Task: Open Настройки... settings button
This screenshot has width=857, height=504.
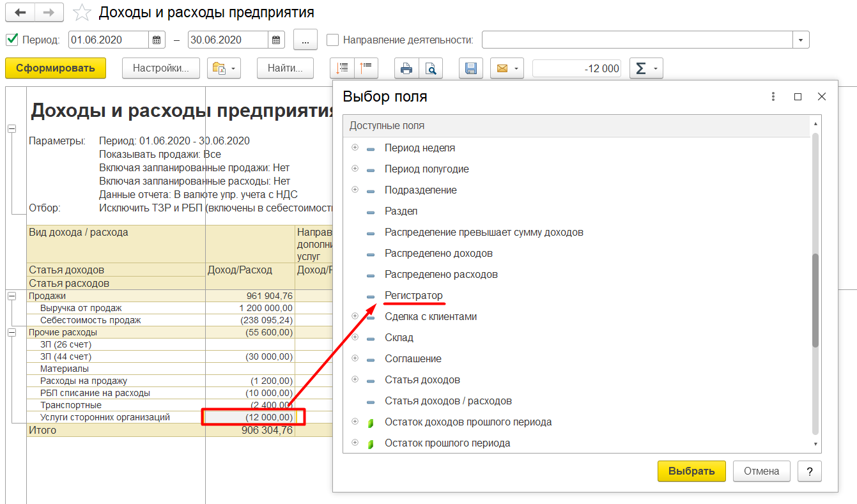Action: (x=161, y=68)
